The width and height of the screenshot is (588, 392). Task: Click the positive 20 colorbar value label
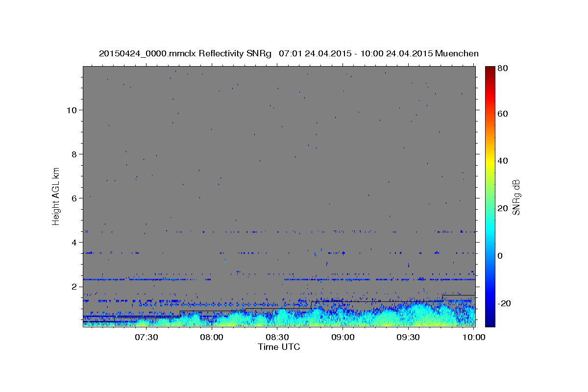point(502,208)
